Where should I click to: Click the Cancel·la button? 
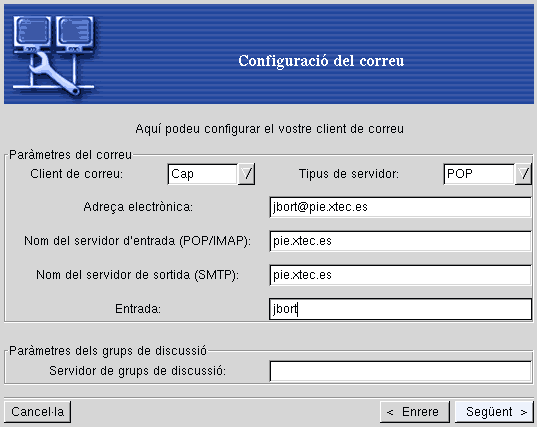pyautogui.click(x=38, y=412)
